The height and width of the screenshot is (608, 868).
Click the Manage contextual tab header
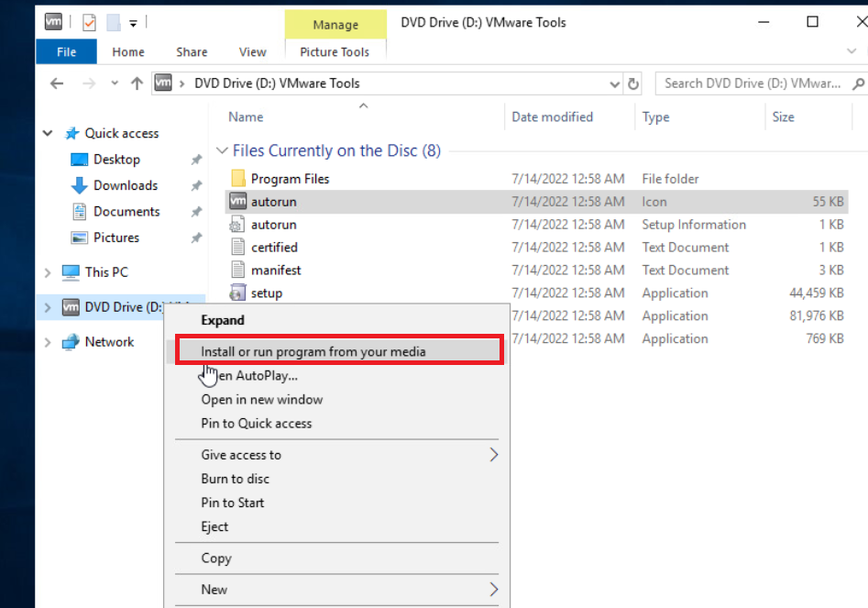coord(335,25)
